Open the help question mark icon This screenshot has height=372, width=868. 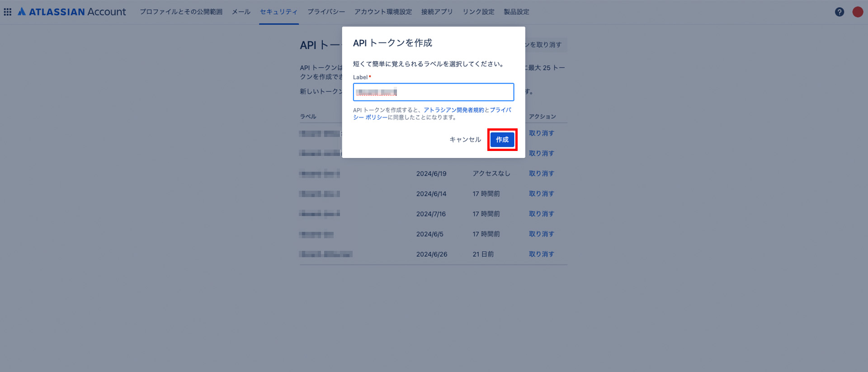coord(839,12)
